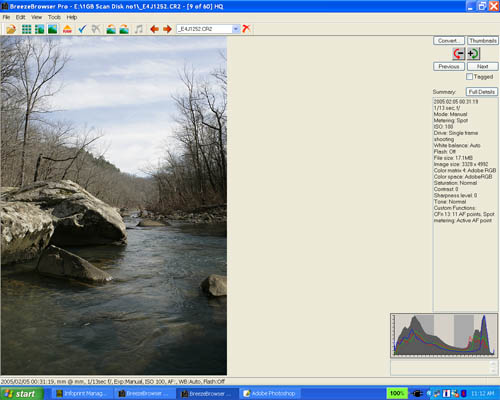Viewport: 500px width, 400px height.
Task: Rotate image clockwise with green plus icon
Action: [x=473, y=53]
